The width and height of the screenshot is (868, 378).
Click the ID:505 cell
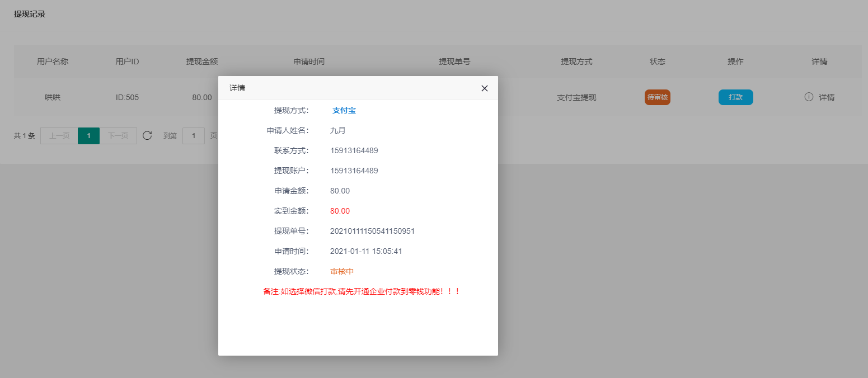(x=127, y=97)
